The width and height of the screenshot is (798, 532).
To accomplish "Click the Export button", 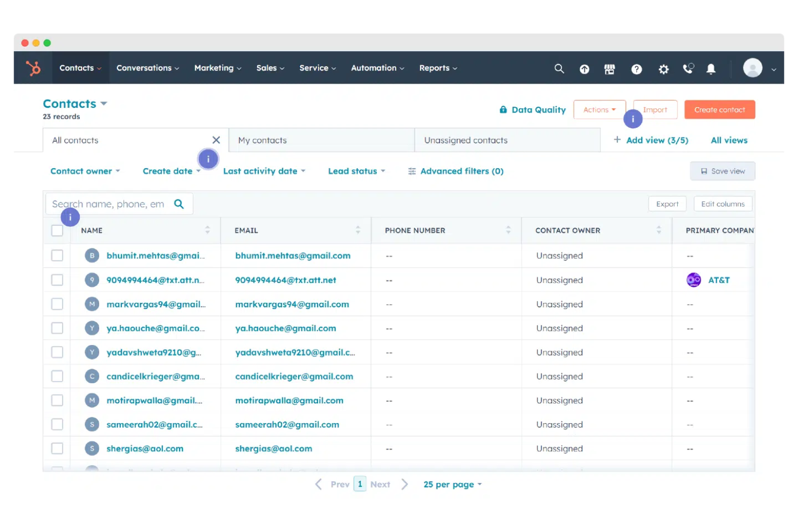I will point(668,204).
